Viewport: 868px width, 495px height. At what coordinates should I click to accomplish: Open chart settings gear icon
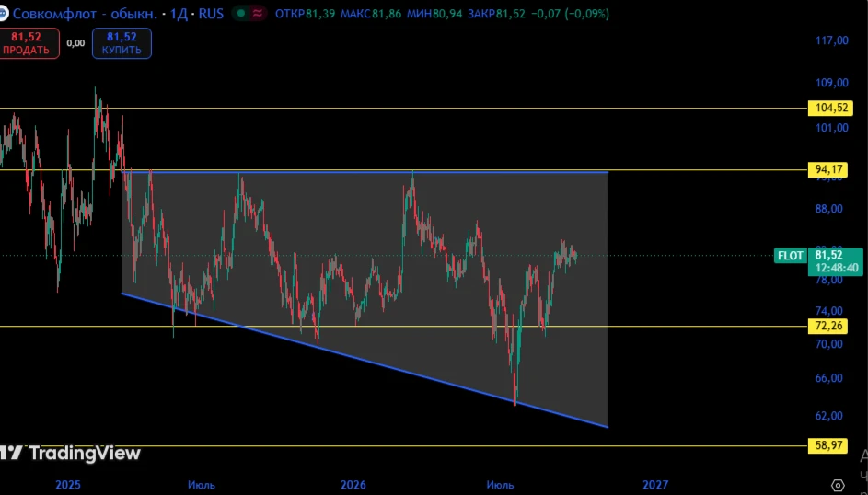click(x=839, y=485)
